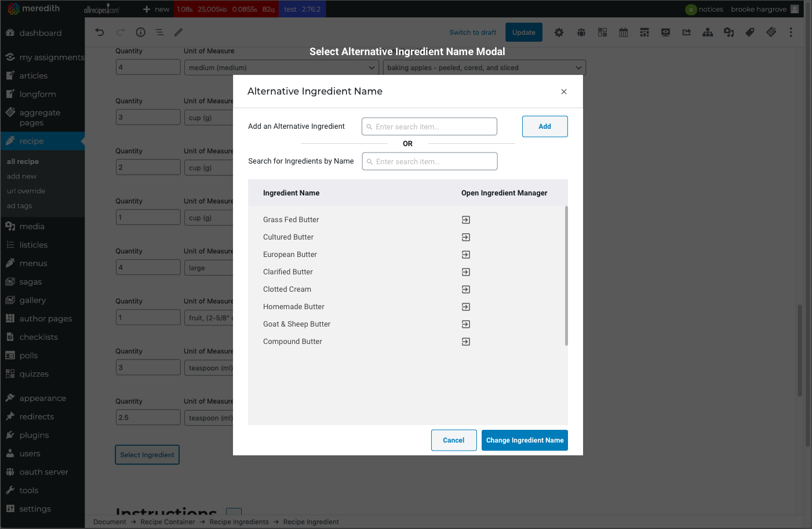Expand the medium (medium) unit dropdown

(x=282, y=68)
